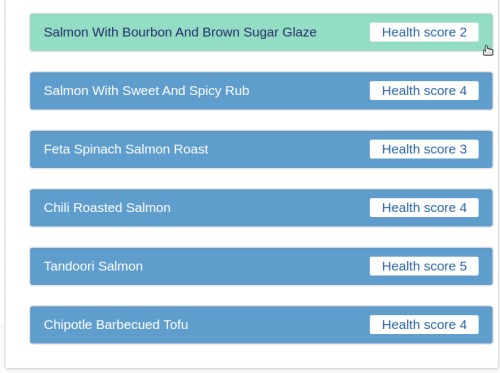Select the Chipotle Barbecued Tofu recipe title
This screenshot has height=373, width=500.
(x=116, y=325)
